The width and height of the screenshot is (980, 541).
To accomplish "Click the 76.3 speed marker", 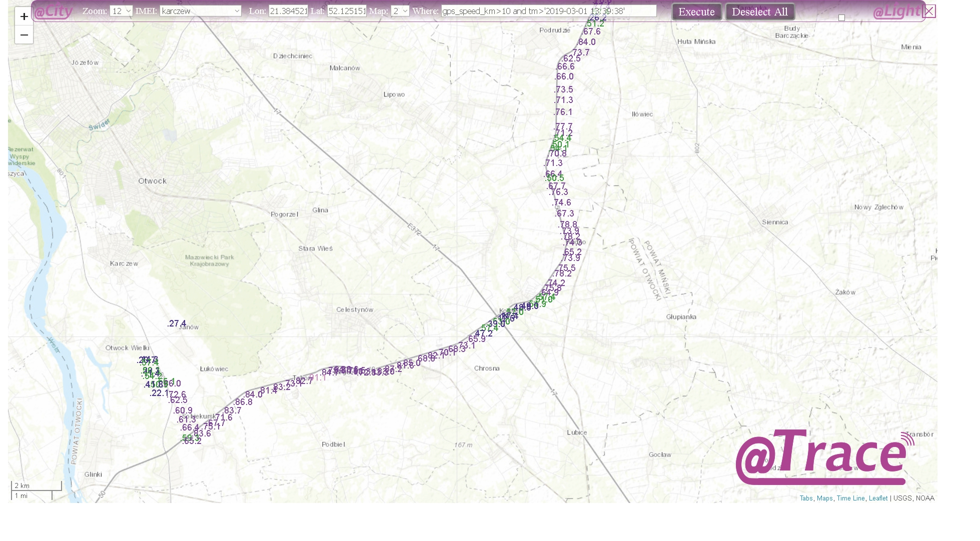I will coord(558,192).
